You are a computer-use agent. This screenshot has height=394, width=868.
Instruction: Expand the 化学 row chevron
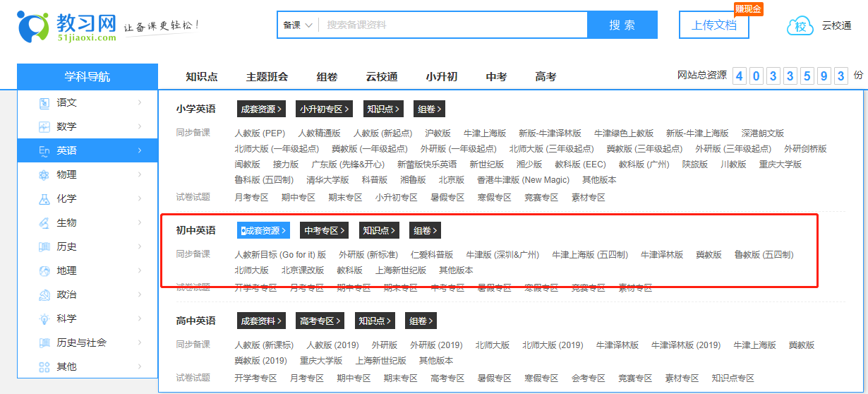[x=140, y=199]
